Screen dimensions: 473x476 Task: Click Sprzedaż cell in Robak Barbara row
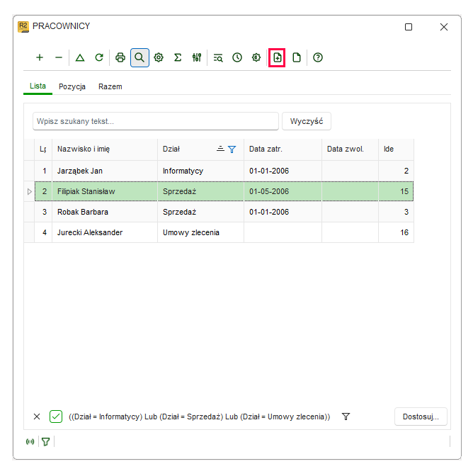tap(200, 212)
